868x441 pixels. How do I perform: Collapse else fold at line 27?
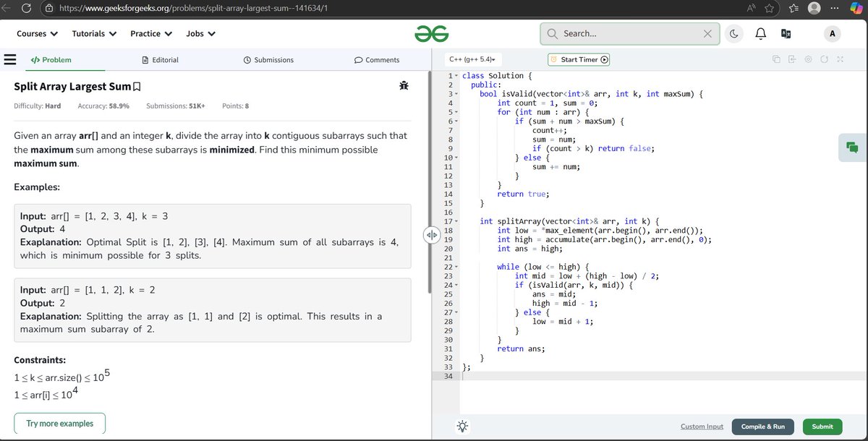click(x=456, y=312)
